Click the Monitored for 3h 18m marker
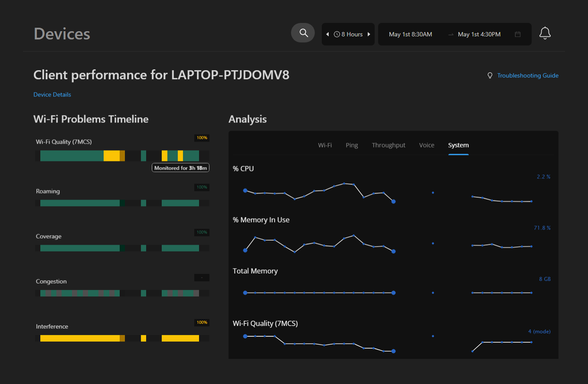This screenshot has width=588, height=384. pyautogui.click(x=180, y=168)
